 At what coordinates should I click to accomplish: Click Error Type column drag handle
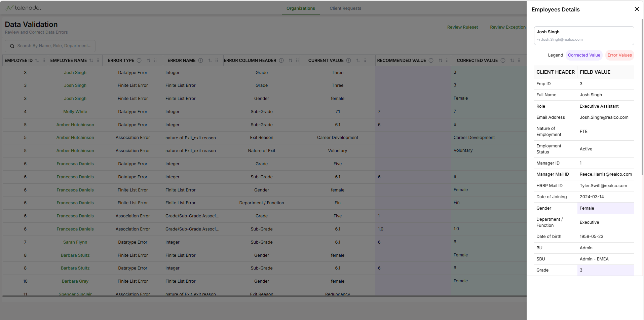coord(155,60)
